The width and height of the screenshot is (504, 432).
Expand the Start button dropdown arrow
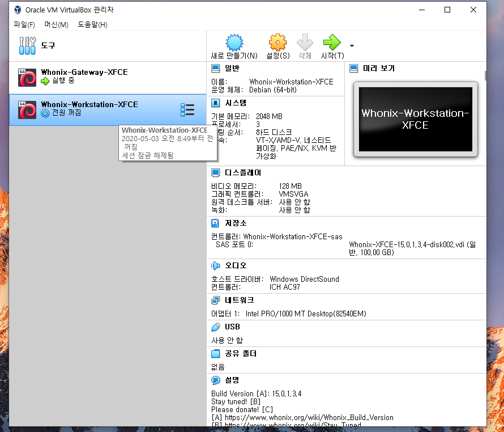352,46
